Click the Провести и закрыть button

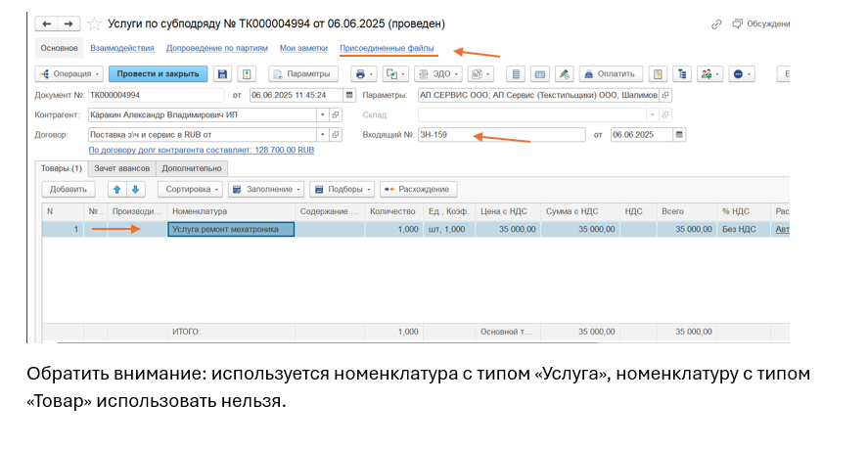158,74
